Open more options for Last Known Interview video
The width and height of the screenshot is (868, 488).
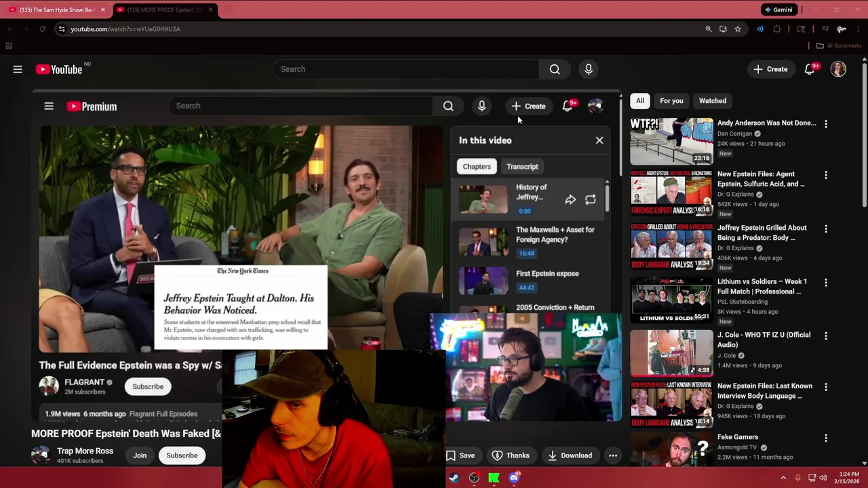[825, 387]
